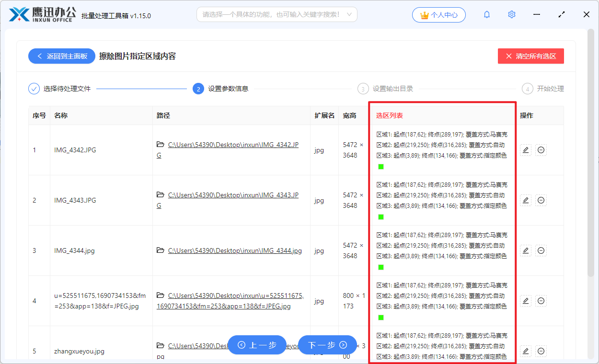
Task: Edit the selections for IMG_4342.JPG row
Action: 526,150
